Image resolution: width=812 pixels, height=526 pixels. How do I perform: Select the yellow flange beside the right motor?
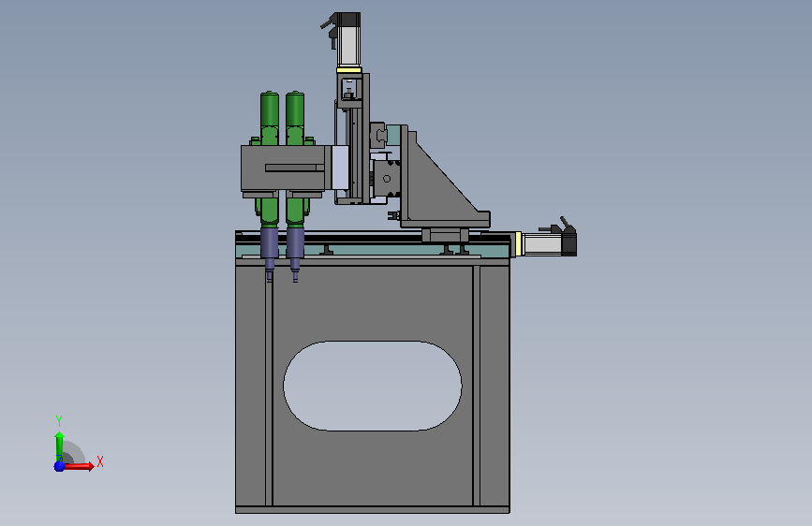pos(518,244)
